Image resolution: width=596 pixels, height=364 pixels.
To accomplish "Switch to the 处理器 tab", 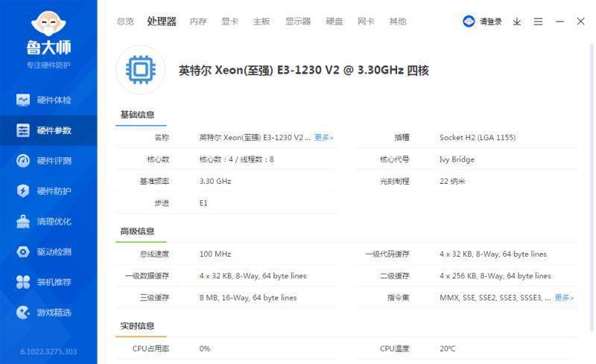I will point(162,22).
